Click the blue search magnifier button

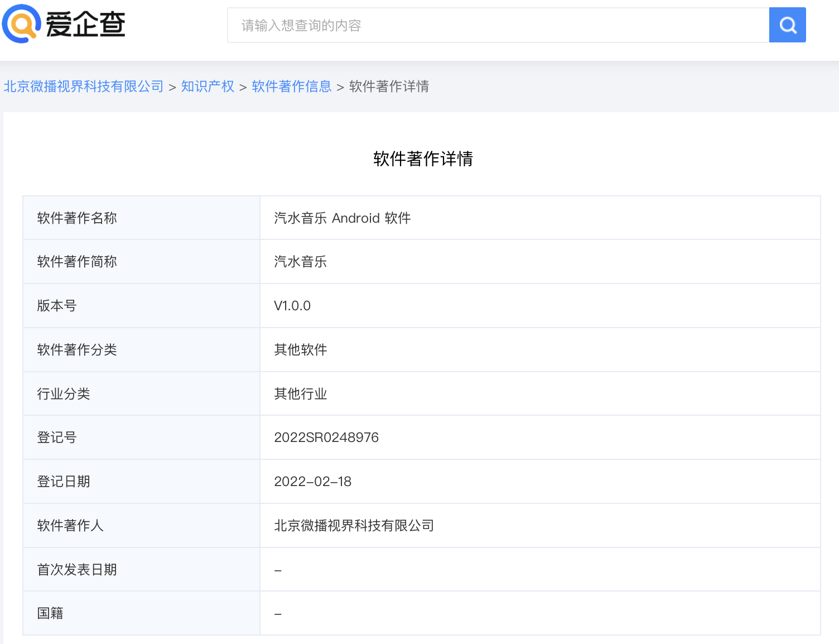(787, 25)
